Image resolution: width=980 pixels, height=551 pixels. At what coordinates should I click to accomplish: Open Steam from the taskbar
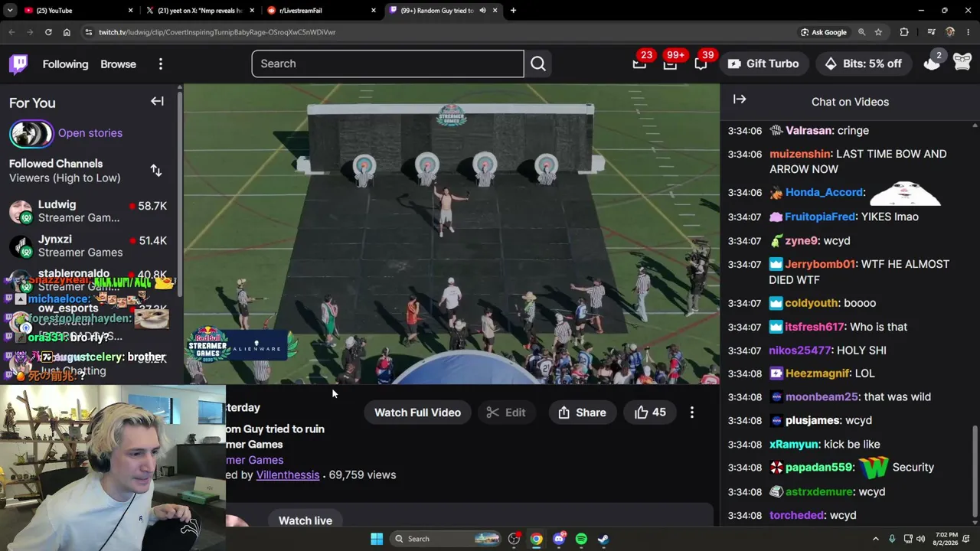pyautogui.click(x=603, y=539)
